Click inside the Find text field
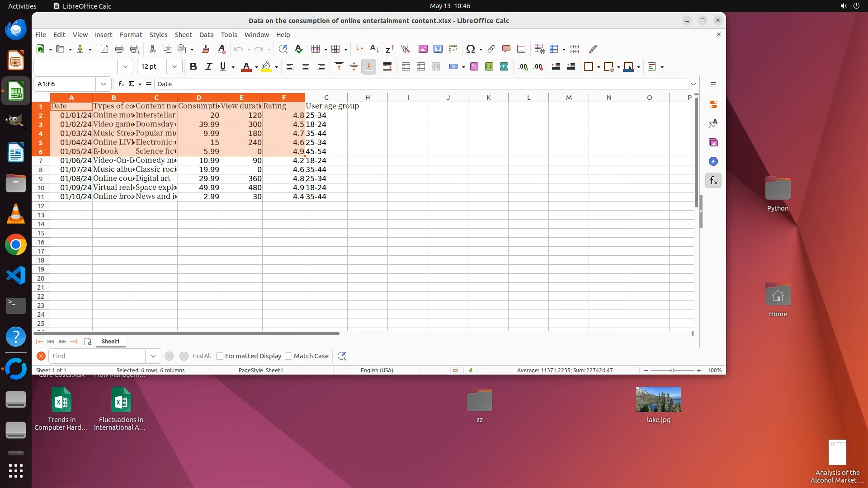This screenshot has width=868, height=488. click(97, 356)
